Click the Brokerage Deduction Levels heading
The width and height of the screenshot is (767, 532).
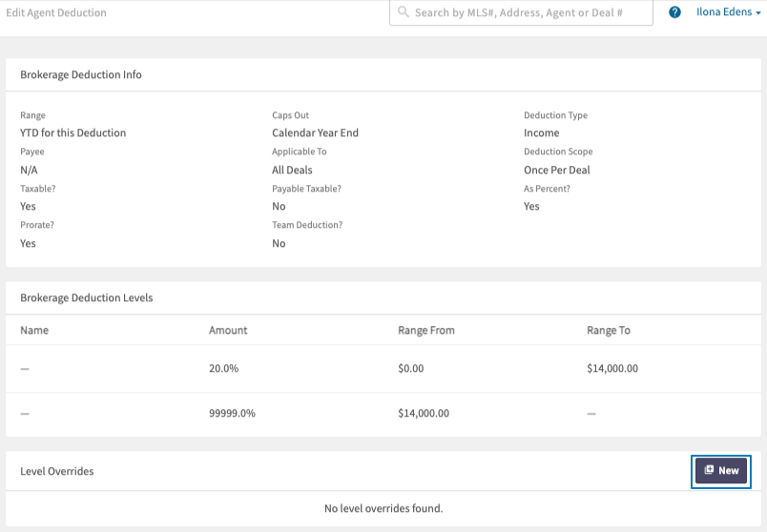[x=87, y=297]
